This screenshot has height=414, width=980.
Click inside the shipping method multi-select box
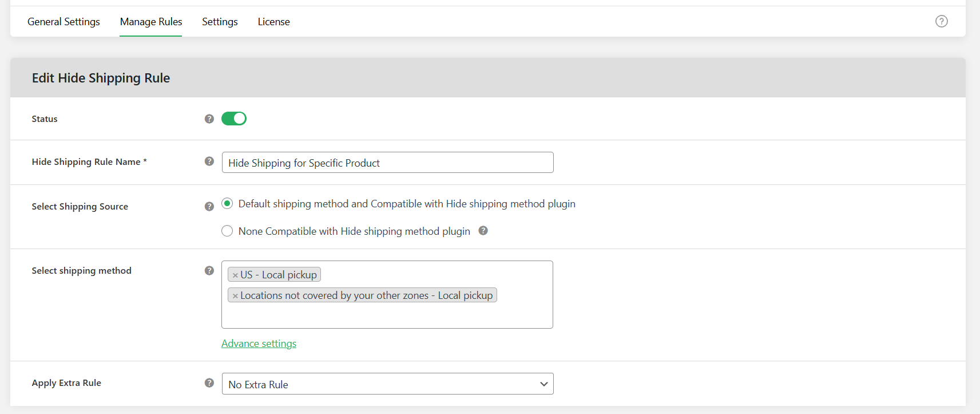pyautogui.click(x=387, y=315)
